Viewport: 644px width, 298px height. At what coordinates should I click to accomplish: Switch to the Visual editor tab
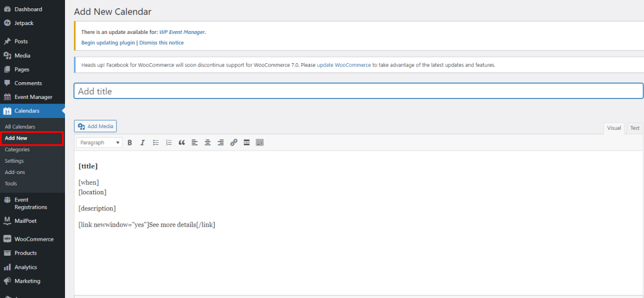point(614,128)
